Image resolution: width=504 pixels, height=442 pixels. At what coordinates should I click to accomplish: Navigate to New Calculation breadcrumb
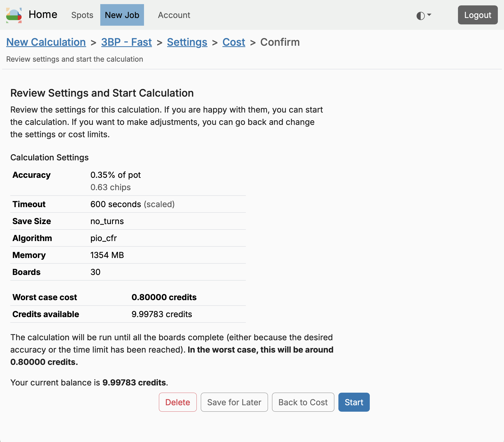click(x=46, y=42)
